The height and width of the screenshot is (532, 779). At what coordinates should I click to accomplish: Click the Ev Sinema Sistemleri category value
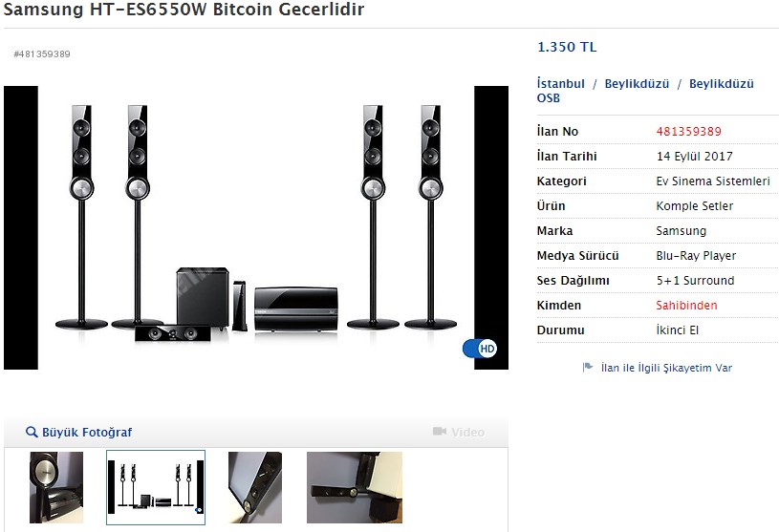coord(713,181)
